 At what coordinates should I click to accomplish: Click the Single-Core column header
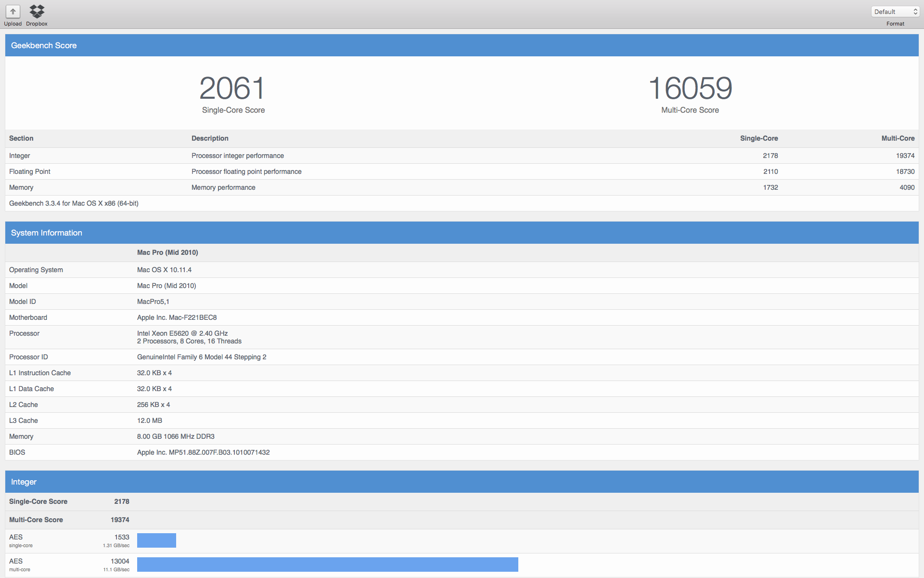[758, 138]
